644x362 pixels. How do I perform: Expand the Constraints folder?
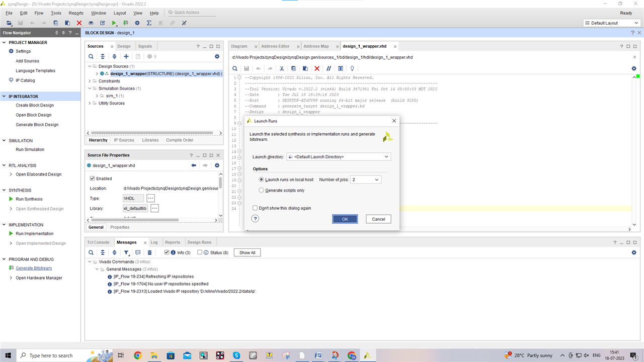point(90,81)
